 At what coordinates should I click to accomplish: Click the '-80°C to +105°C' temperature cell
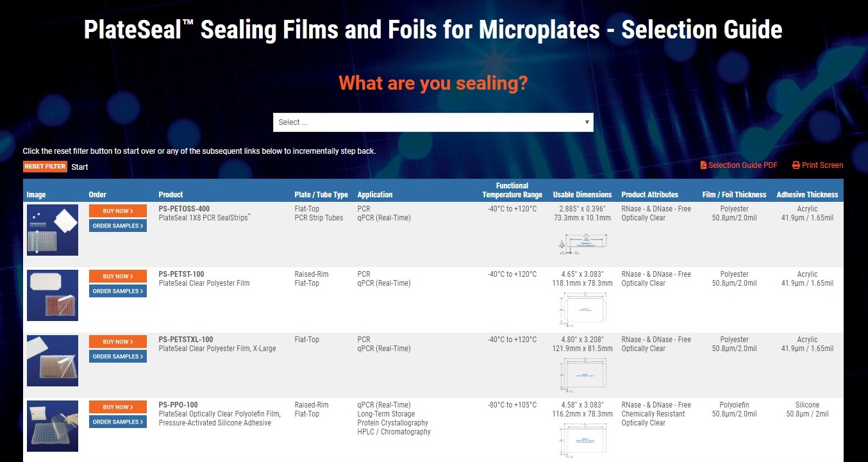(512, 405)
